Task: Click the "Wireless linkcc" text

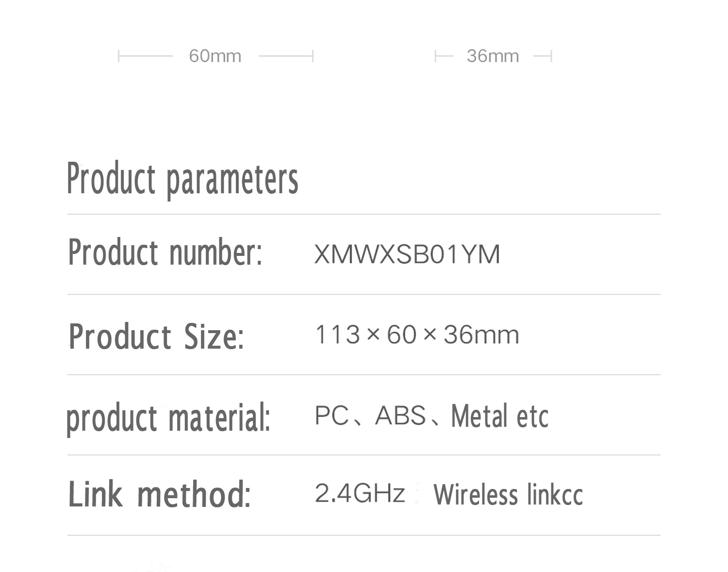Action: (508, 494)
